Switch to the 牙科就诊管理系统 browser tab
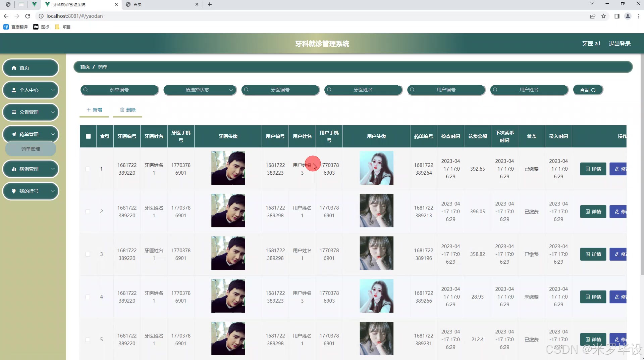This screenshot has height=360, width=644. (80, 4)
